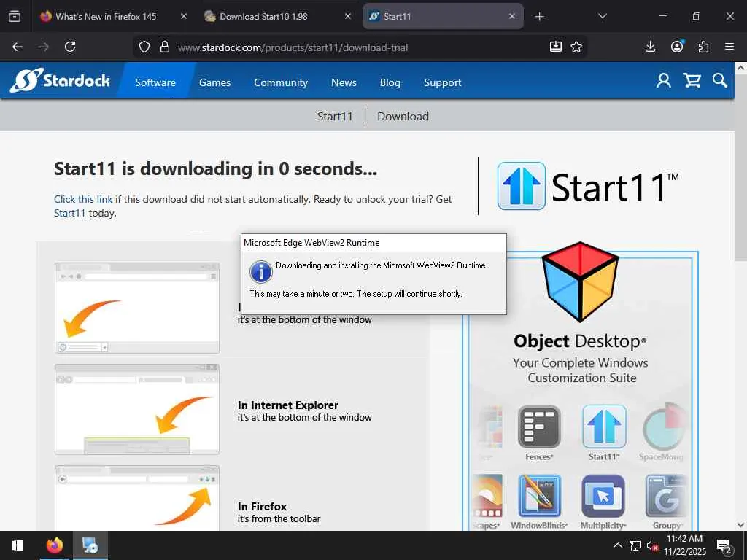Viewport: 747px width, 560px height.
Task: Close the Start11 tab
Action: [511, 16]
